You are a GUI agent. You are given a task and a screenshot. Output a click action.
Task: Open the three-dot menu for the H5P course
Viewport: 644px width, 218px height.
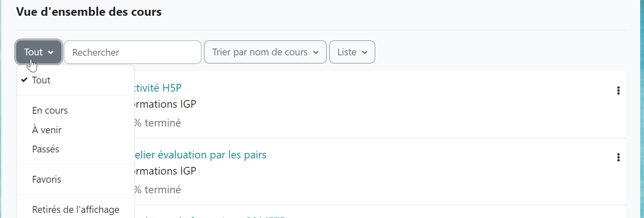[618, 91]
